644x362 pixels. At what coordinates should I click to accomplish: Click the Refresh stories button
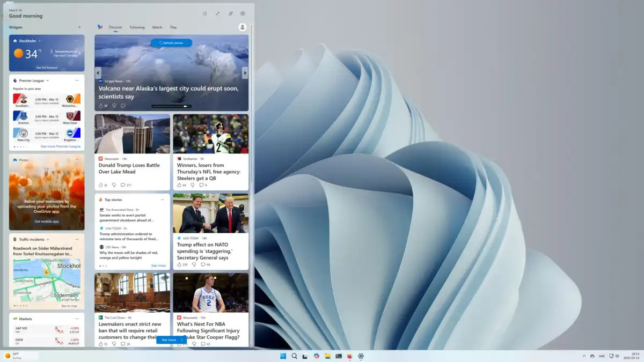pos(172,42)
